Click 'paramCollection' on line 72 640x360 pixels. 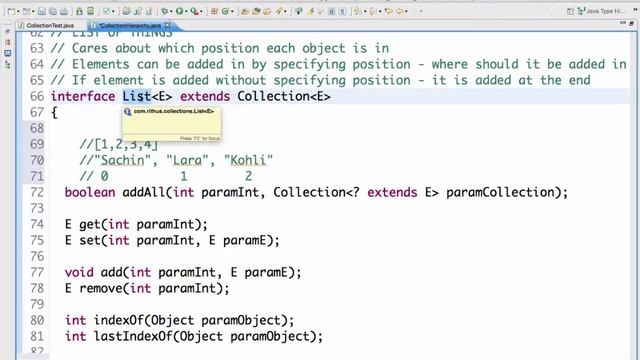coord(500,192)
